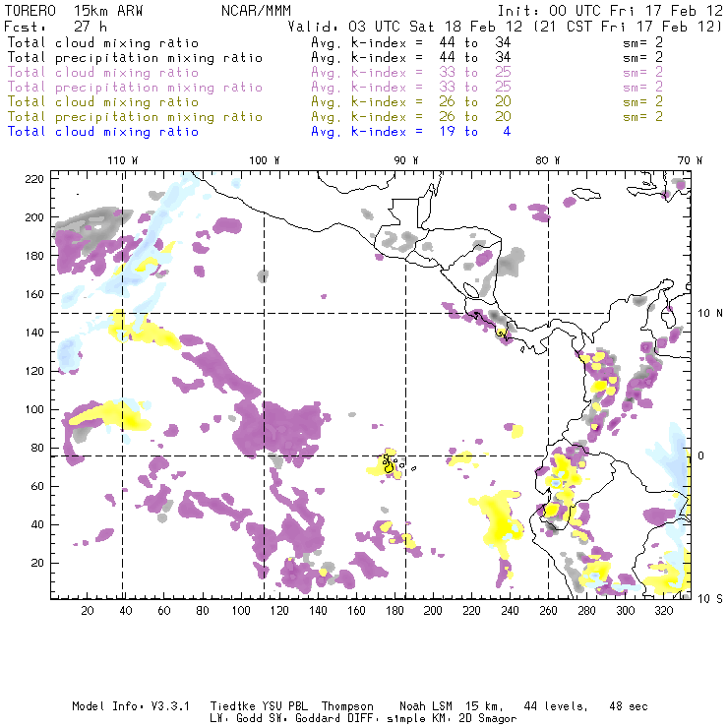
Task: Click the 90 W longitude label
Action: [405, 159]
